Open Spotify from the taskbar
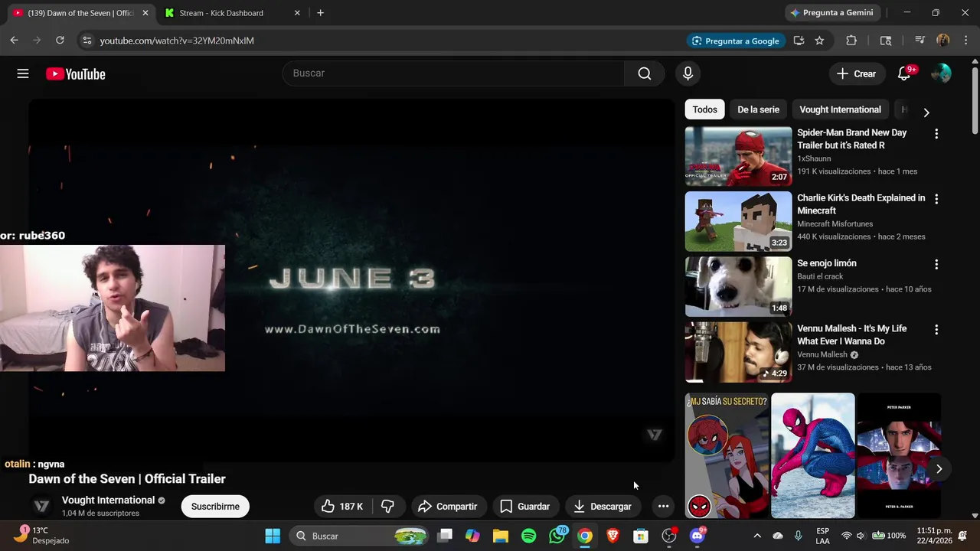The height and width of the screenshot is (551, 980). (x=528, y=536)
